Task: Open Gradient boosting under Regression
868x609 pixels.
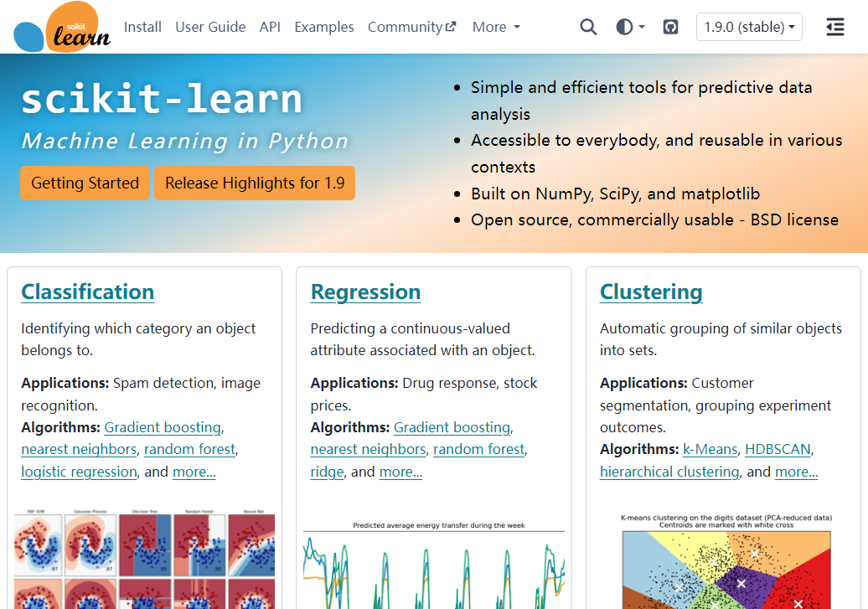Action: pyautogui.click(x=452, y=427)
